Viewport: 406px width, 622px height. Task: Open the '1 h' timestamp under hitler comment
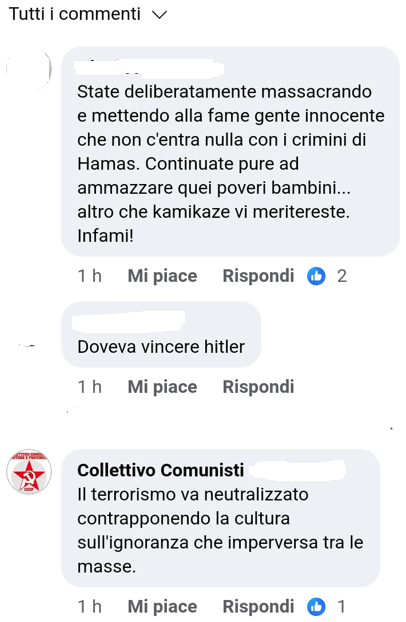[90, 387]
